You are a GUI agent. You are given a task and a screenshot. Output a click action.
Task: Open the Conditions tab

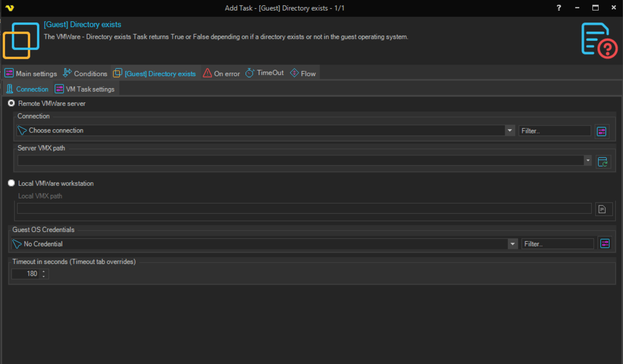tap(85, 73)
